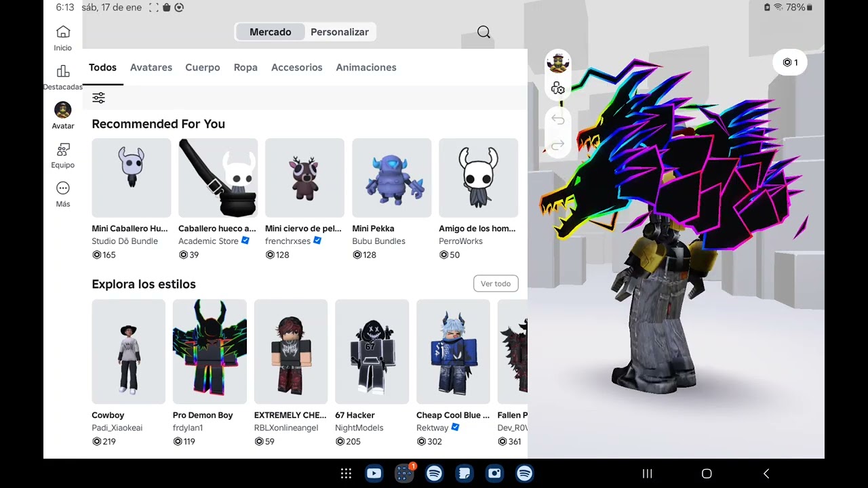Switch to the Personalizar segment
The image size is (868, 488).
[x=340, y=32]
